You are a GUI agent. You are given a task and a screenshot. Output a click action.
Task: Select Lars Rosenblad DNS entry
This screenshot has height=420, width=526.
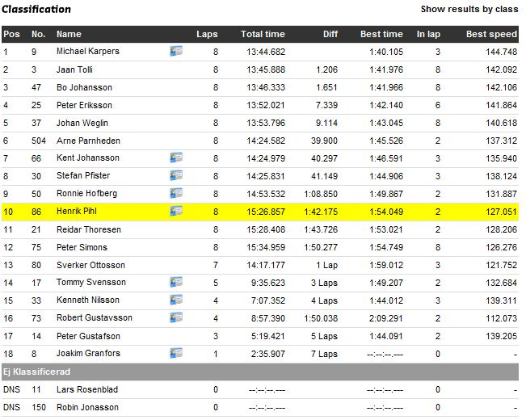click(x=260, y=389)
